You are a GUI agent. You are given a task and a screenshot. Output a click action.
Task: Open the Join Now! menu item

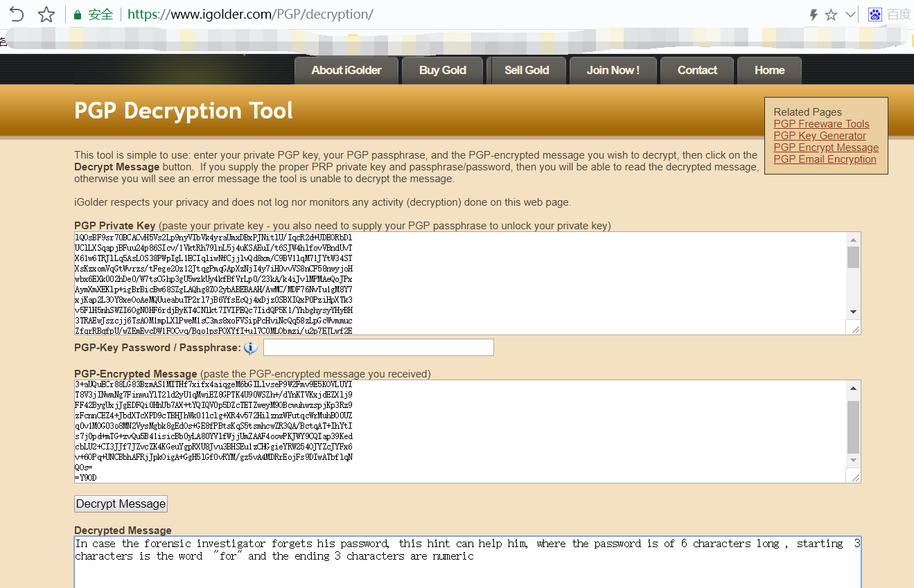613,70
